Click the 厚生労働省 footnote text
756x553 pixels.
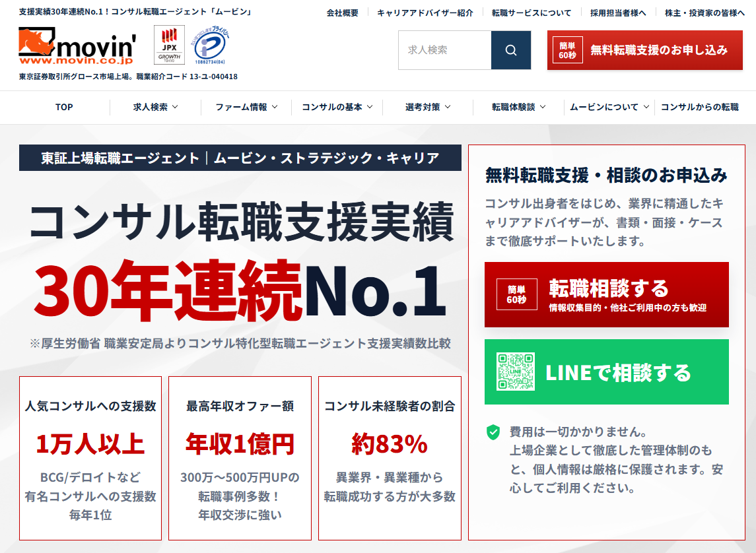click(x=240, y=343)
